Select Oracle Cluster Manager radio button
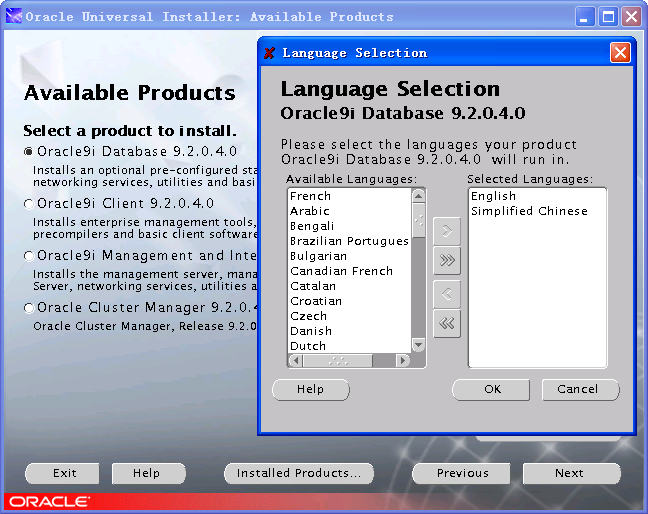 tap(29, 308)
